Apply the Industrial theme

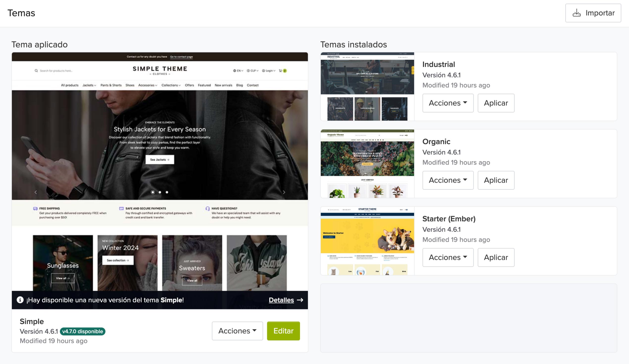[x=496, y=103]
